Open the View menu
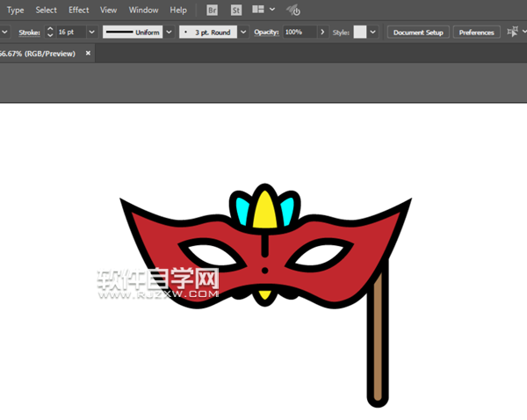This screenshot has height=420, width=527. [108, 10]
